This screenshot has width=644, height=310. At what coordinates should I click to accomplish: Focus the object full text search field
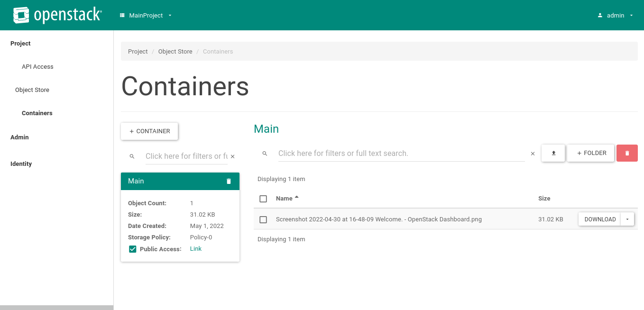401,154
